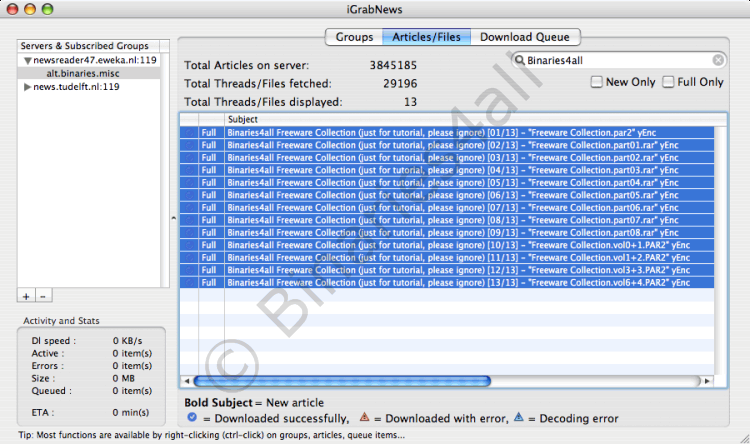Remove server with the minus button
Image resolution: width=750 pixels, height=444 pixels.
click(43, 296)
